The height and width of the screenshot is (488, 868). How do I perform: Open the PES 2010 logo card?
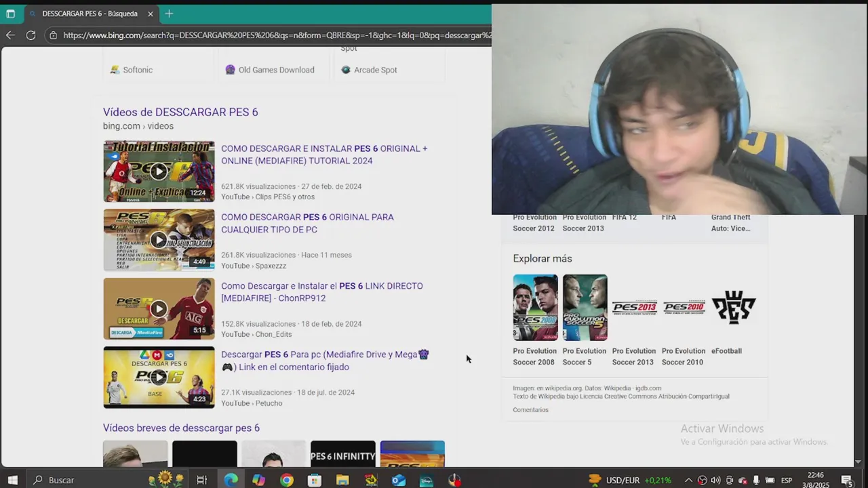pyautogui.click(x=684, y=308)
